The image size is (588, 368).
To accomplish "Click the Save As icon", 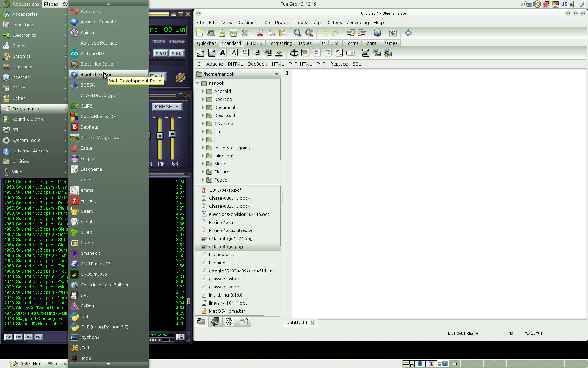I will point(233,33).
